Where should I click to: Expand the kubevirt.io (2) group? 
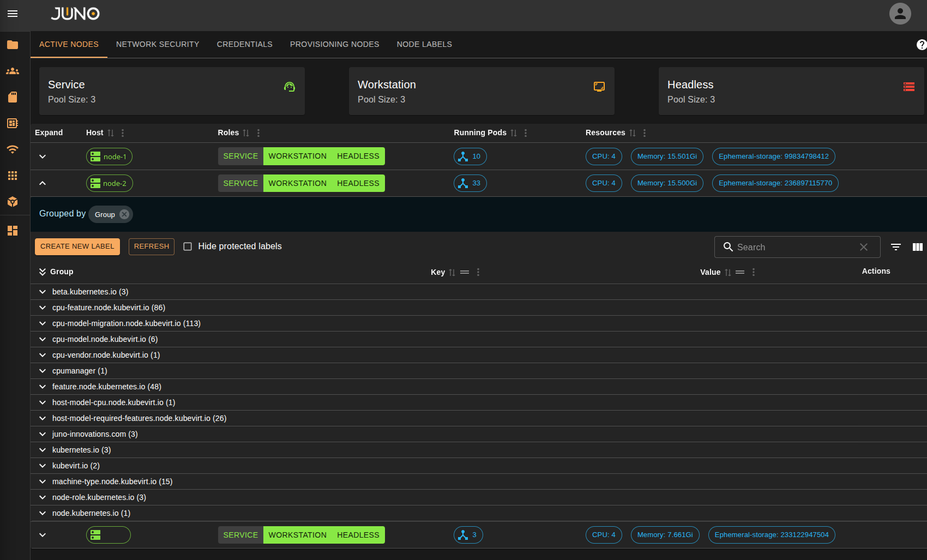point(43,466)
